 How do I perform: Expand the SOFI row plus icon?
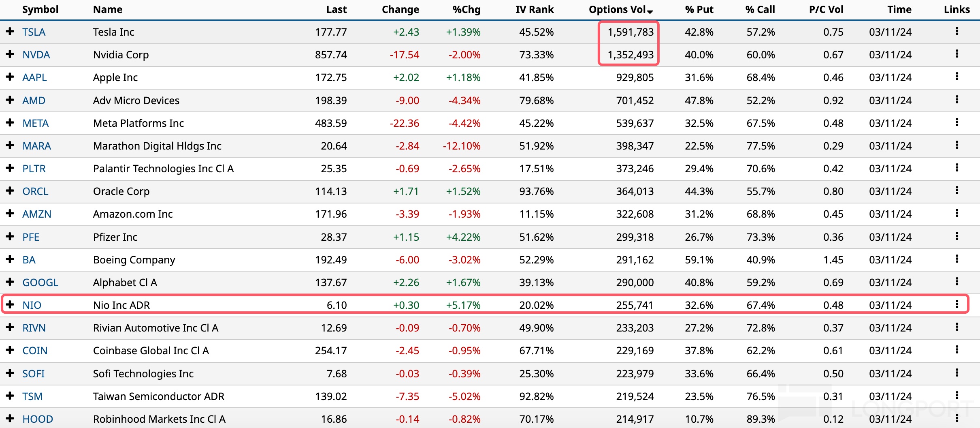(x=10, y=373)
